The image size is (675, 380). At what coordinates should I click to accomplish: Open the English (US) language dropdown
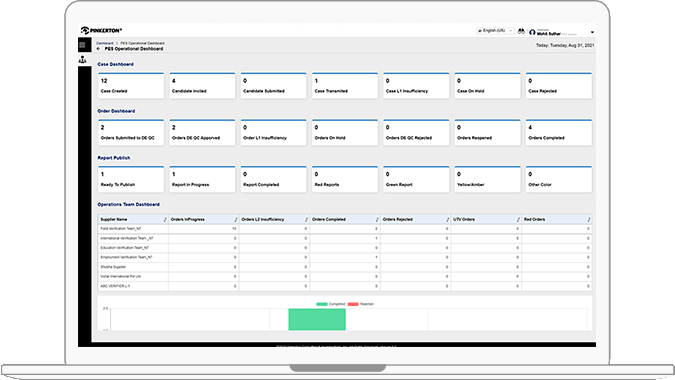point(495,31)
